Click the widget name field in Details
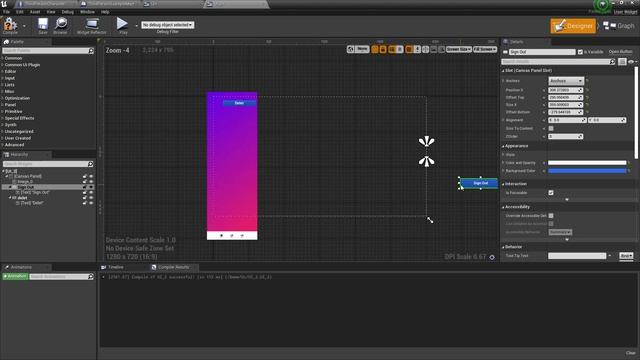This screenshot has width=640, height=360. (542, 52)
